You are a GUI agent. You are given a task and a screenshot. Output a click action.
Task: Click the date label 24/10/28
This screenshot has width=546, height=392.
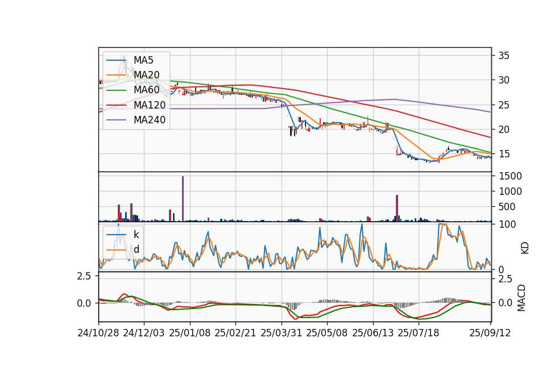pos(98,333)
